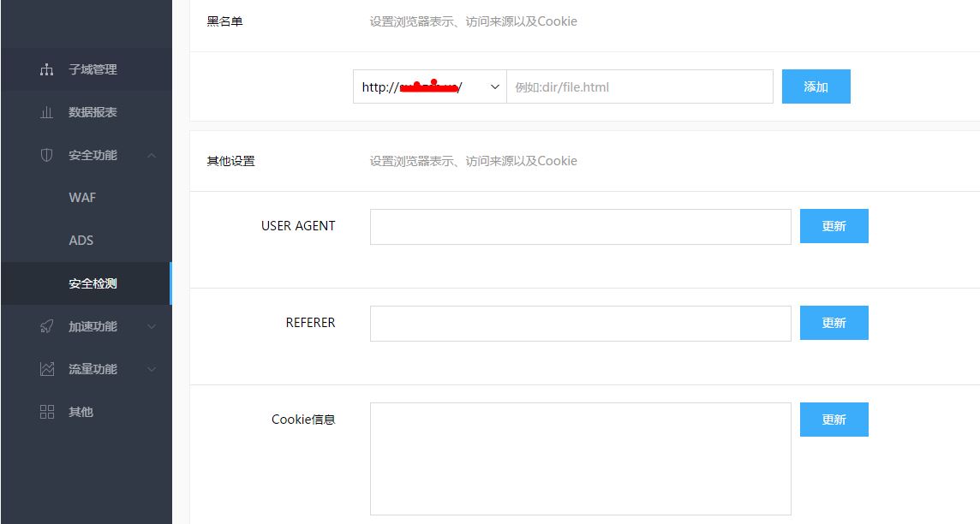Click the 加速功能 rocket icon
Screen dimensions: 980x524
click(49, 326)
